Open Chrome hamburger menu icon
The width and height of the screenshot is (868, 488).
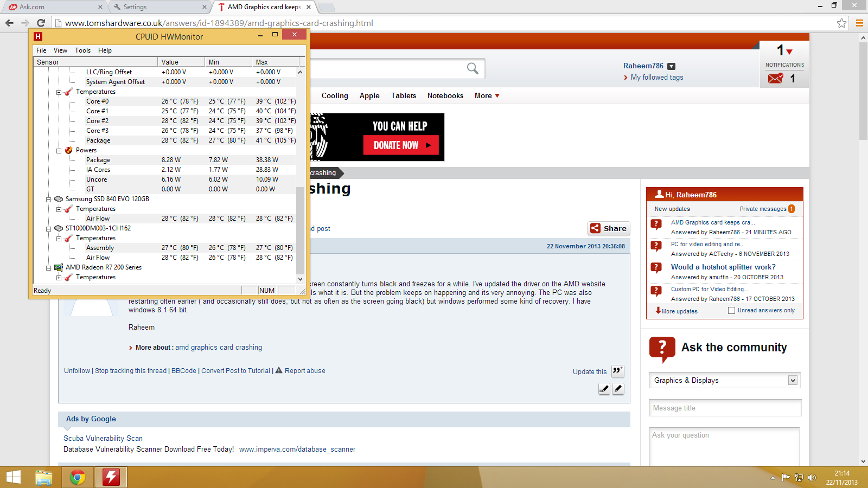[x=859, y=23]
